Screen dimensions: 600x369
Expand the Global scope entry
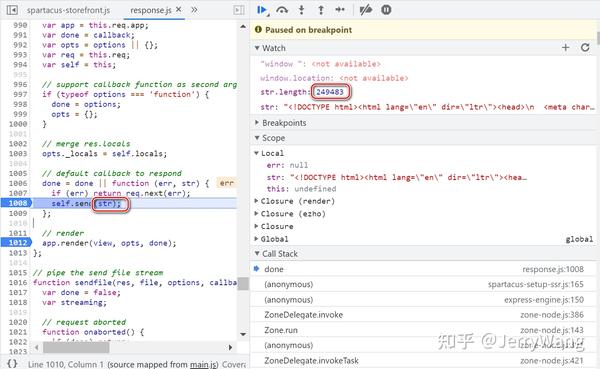(x=271, y=239)
